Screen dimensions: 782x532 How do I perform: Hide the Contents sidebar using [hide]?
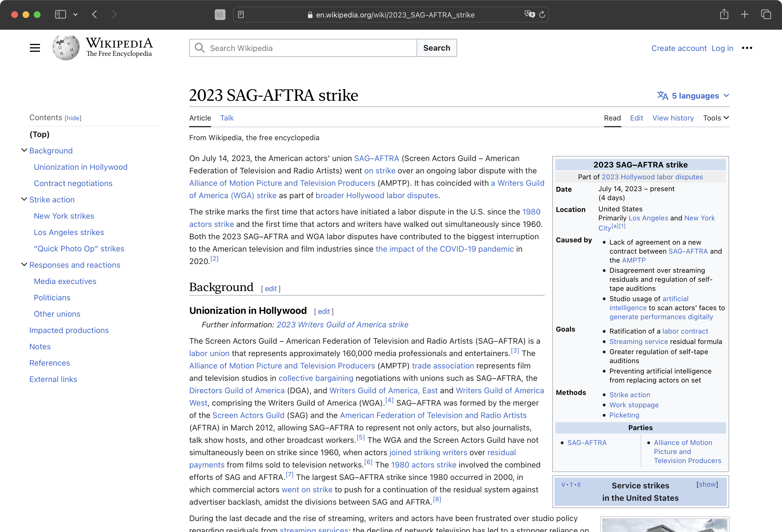pos(73,118)
